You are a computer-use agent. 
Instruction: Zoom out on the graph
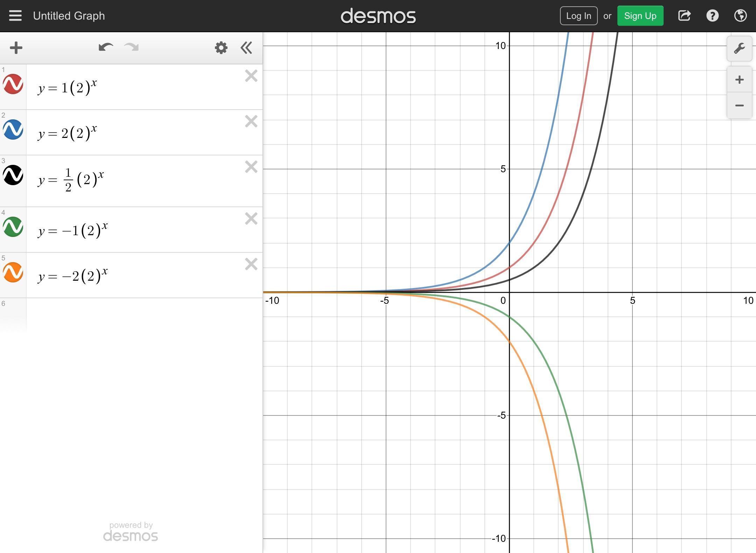(x=739, y=105)
